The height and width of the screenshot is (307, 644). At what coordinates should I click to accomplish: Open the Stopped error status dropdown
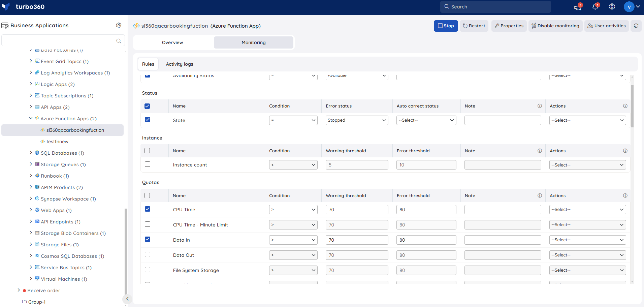(357, 120)
